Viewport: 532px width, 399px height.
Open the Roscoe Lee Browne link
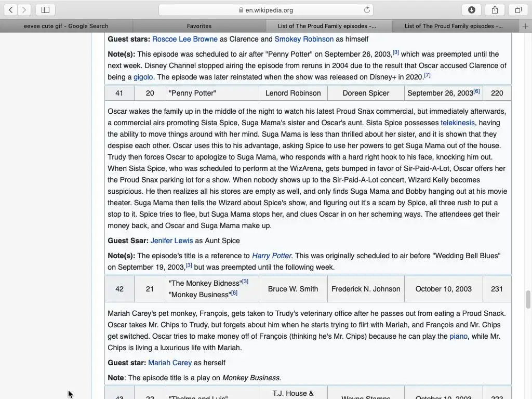185,39
